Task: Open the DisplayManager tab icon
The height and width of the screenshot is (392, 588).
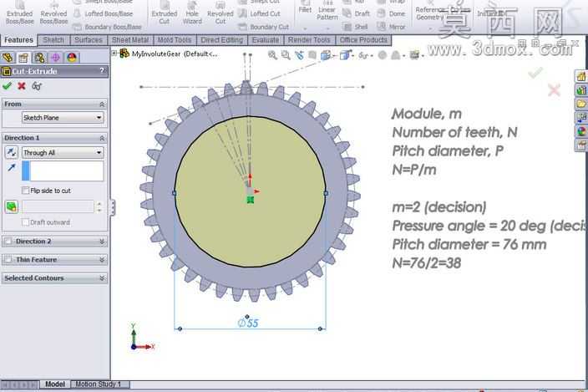Action: click(x=72, y=58)
